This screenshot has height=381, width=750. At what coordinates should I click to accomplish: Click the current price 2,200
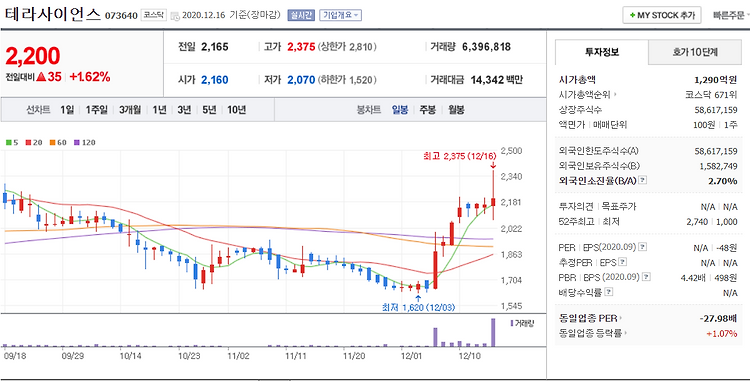pyautogui.click(x=33, y=56)
